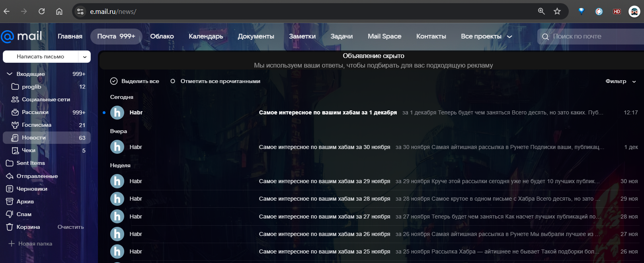
Task: Click the browser address bar URL
Action: point(113,12)
